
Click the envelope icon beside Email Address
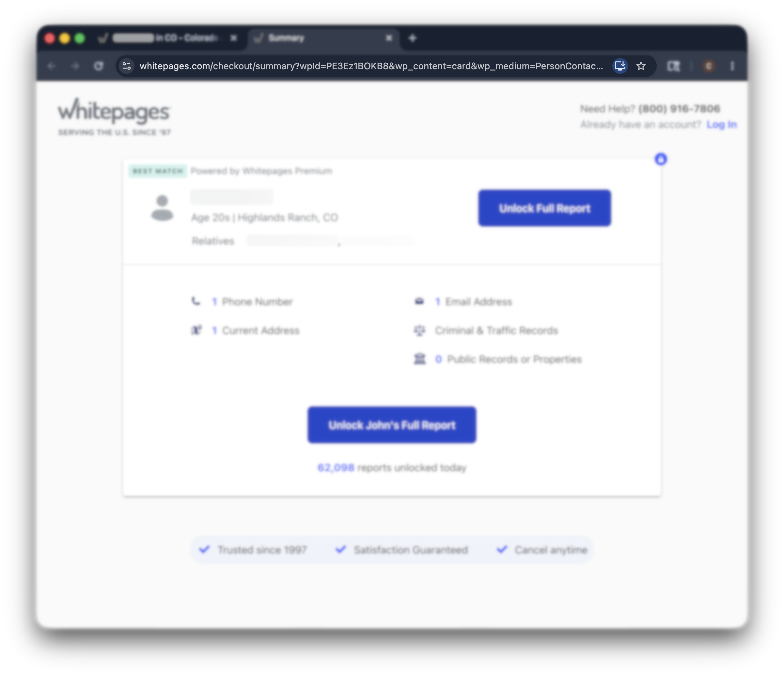click(x=419, y=301)
